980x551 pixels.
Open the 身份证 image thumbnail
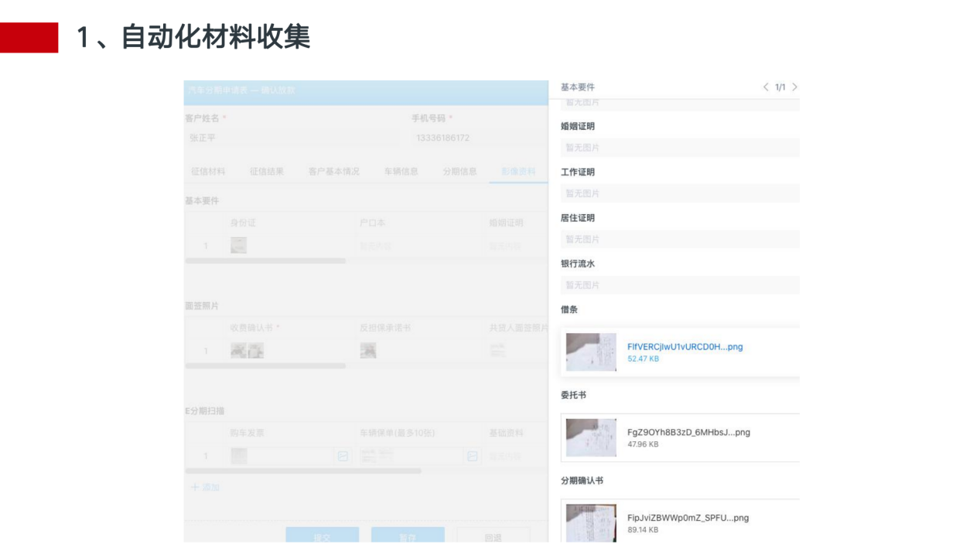click(238, 246)
